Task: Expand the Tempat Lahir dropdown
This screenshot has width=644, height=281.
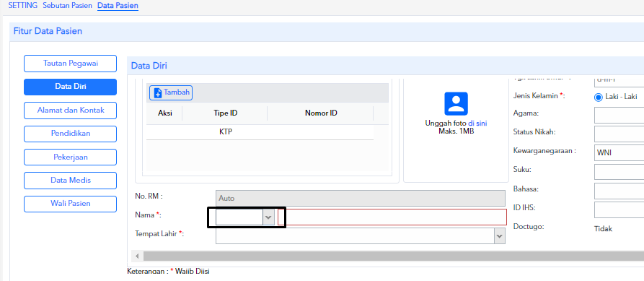Action: [x=500, y=236]
